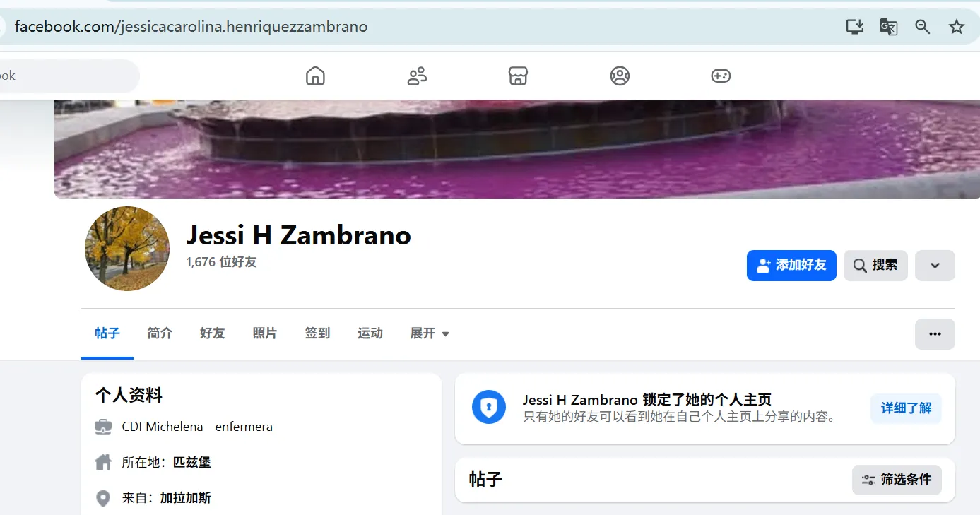This screenshot has width=980, height=515.
Task: Click the zoom magnifier icon in address bar
Action: tap(922, 27)
